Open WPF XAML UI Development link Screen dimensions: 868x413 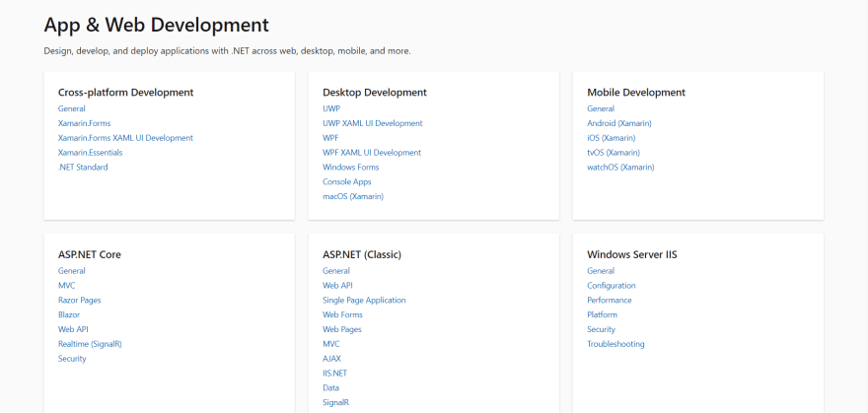click(372, 153)
